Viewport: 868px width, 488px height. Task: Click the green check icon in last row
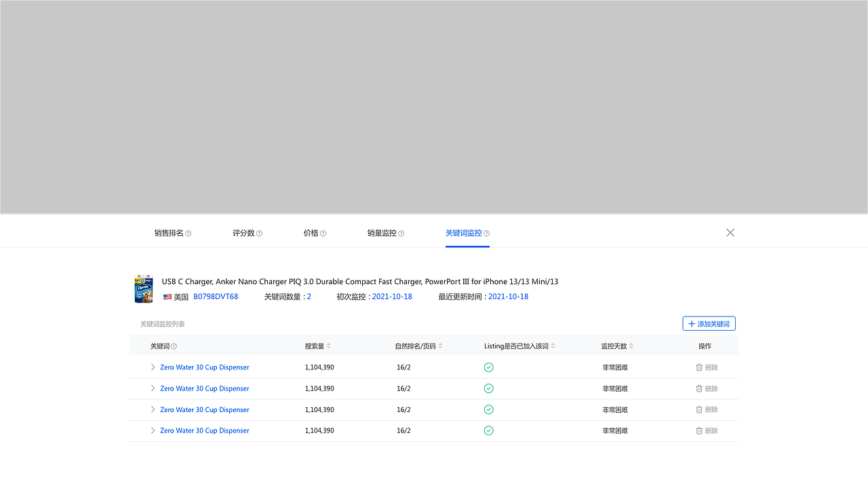pos(489,430)
